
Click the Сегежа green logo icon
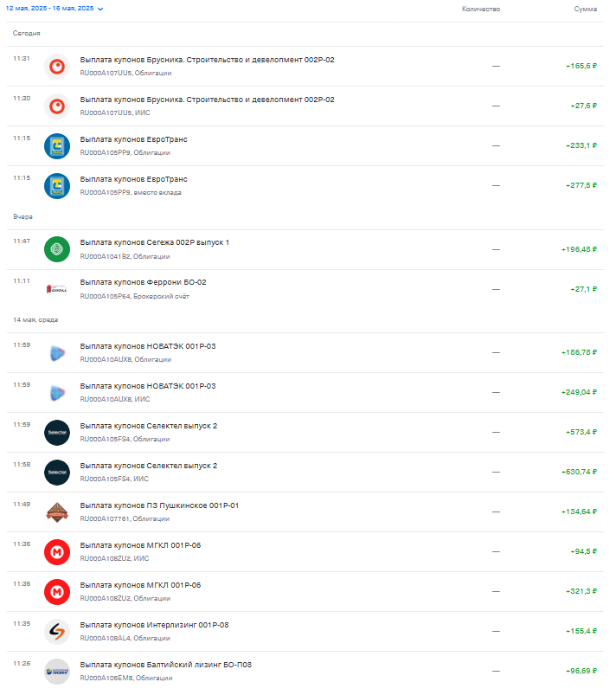pyautogui.click(x=57, y=249)
